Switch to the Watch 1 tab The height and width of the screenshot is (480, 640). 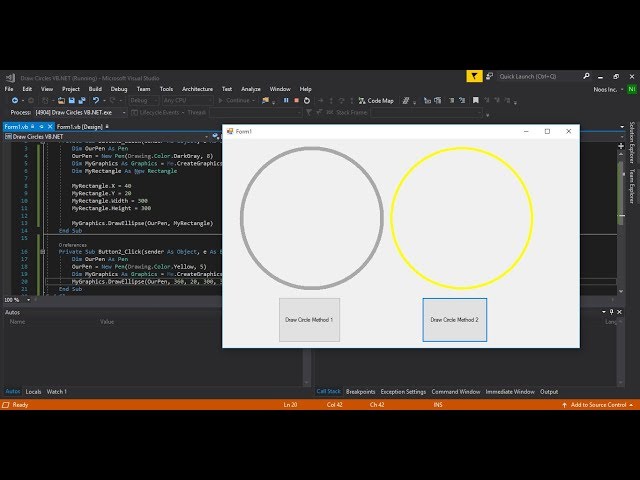click(56, 392)
